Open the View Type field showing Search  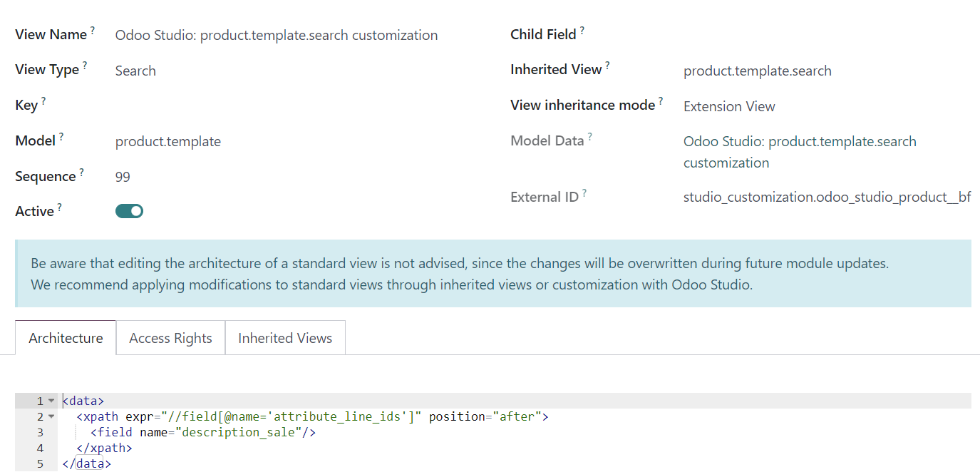135,71
